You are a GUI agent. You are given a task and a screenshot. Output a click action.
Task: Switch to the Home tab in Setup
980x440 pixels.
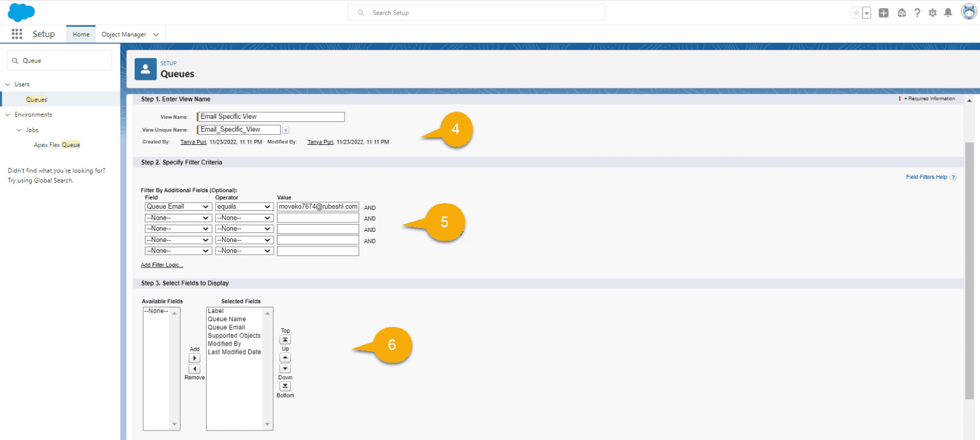[x=80, y=34]
